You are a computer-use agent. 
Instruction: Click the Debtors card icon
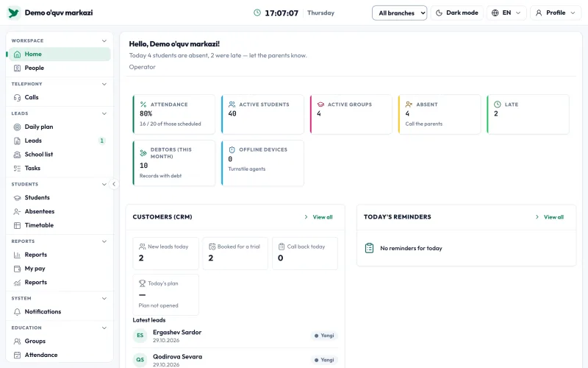point(143,153)
